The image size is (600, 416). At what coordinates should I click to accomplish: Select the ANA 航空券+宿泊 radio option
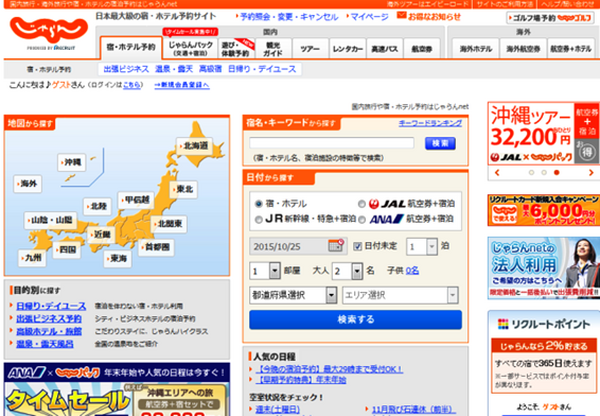(362, 220)
